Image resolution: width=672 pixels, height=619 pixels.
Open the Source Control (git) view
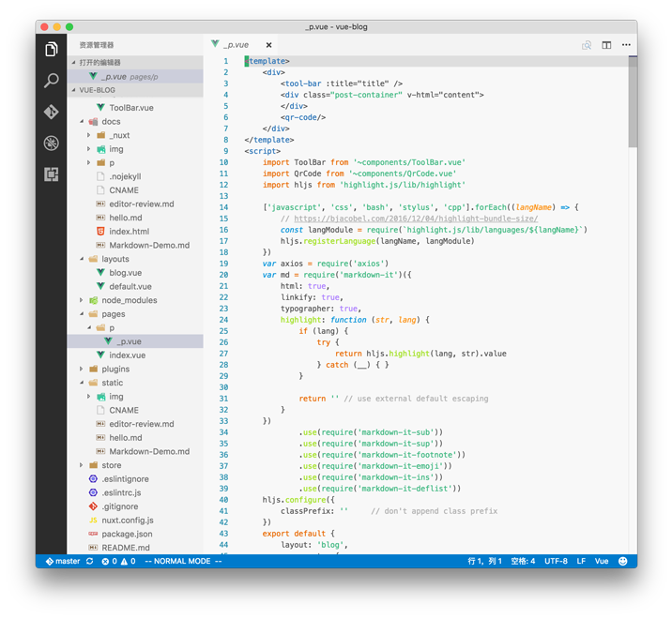click(x=51, y=112)
